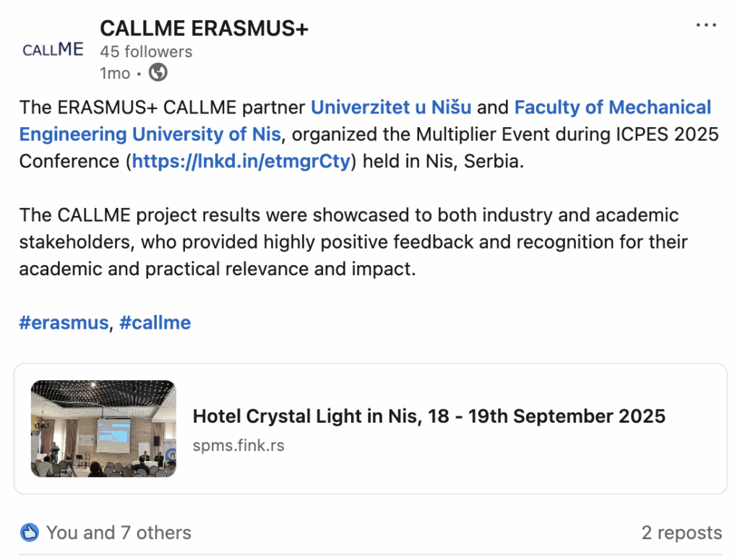This screenshot has height=560, width=740.
Task: Click the globe public visibility icon
Action: click(x=158, y=72)
